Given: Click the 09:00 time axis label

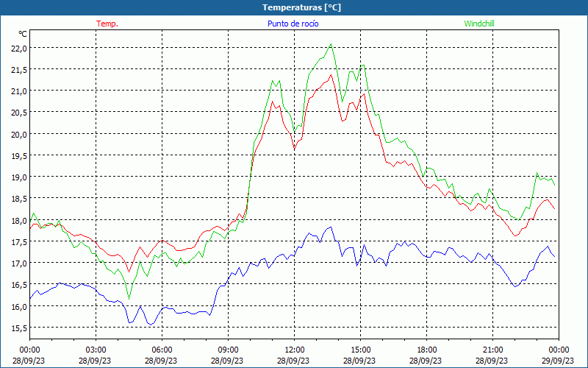Looking at the screenshot, I should [x=228, y=350].
